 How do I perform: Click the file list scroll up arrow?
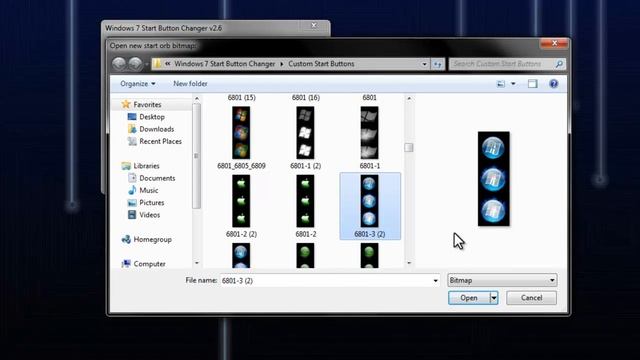409,98
